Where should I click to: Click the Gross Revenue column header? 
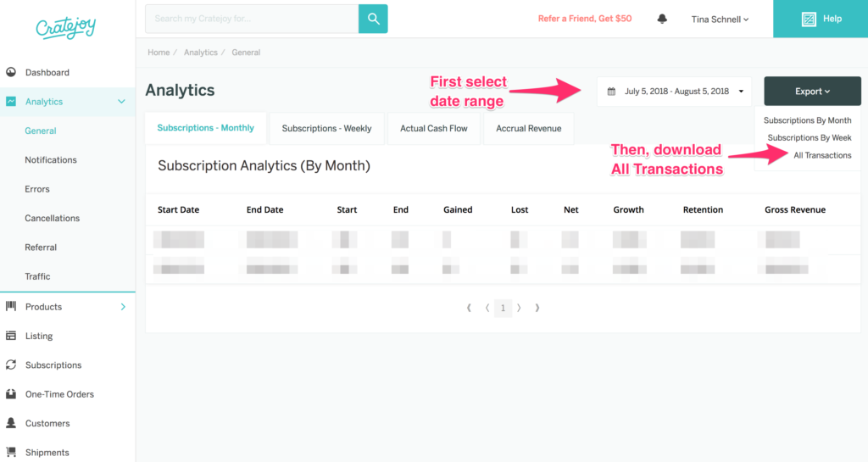click(x=795, y=209)
